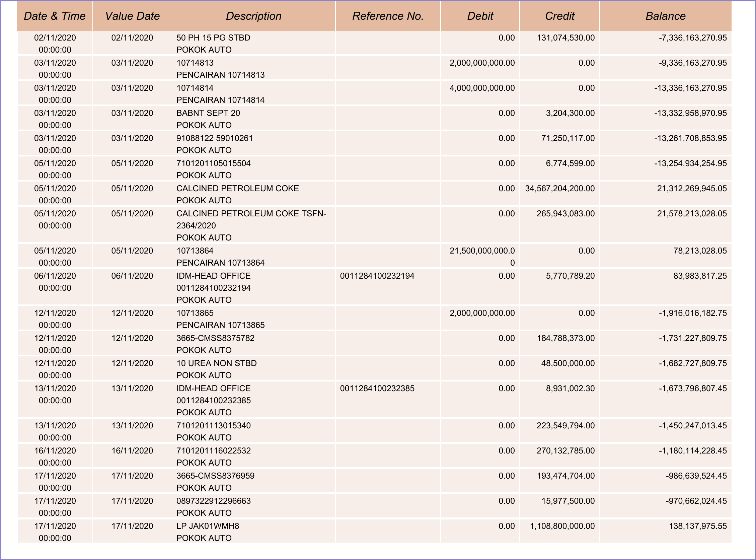
Task: Click the Balance column header
Action: (665, 16)
